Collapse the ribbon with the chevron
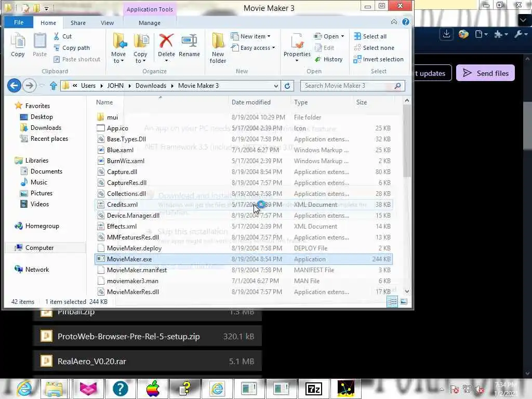This screenshot has width=532, height=399. pyautogui.click(x=394, y=22)
